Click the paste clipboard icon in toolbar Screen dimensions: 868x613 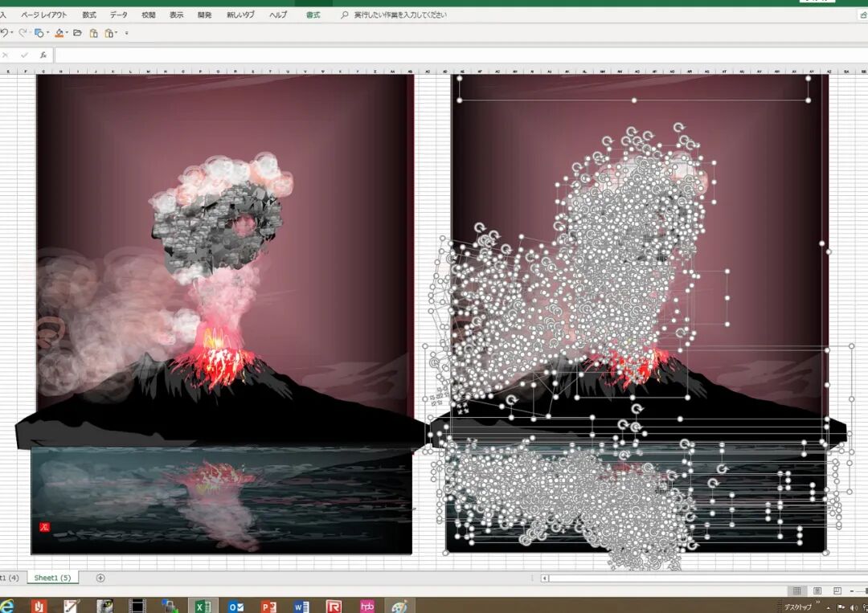(93, 33)
